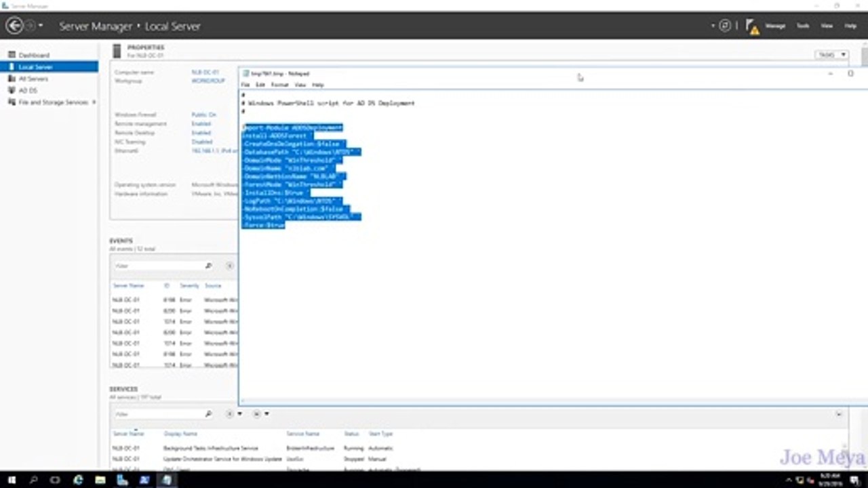
Task: Sort Events by the ID column header
Action: click(x=166, y=286)
